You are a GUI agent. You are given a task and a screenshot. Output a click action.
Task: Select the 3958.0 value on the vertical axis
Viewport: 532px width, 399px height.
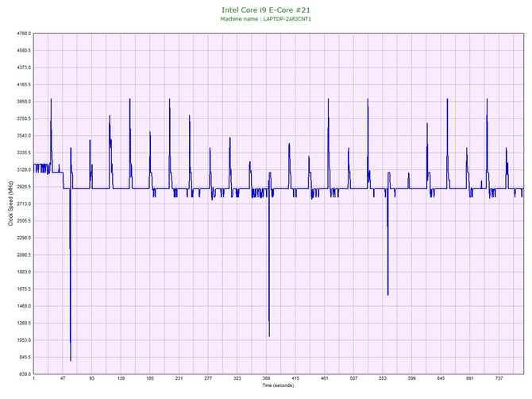pos(24,102)
